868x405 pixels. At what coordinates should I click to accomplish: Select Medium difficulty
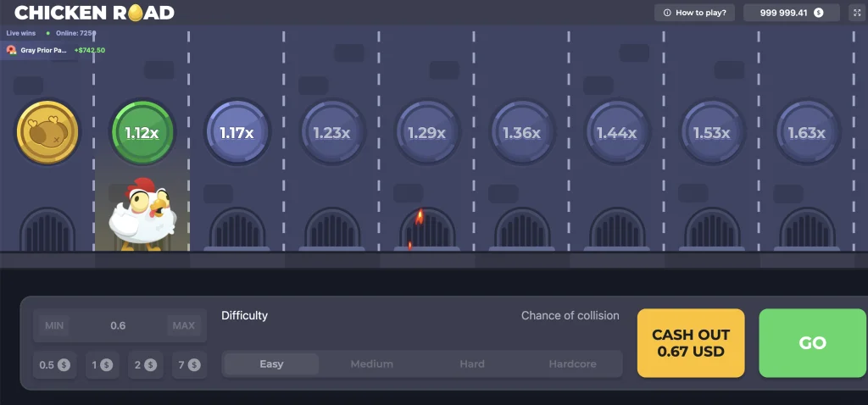[x=372, y=364]
